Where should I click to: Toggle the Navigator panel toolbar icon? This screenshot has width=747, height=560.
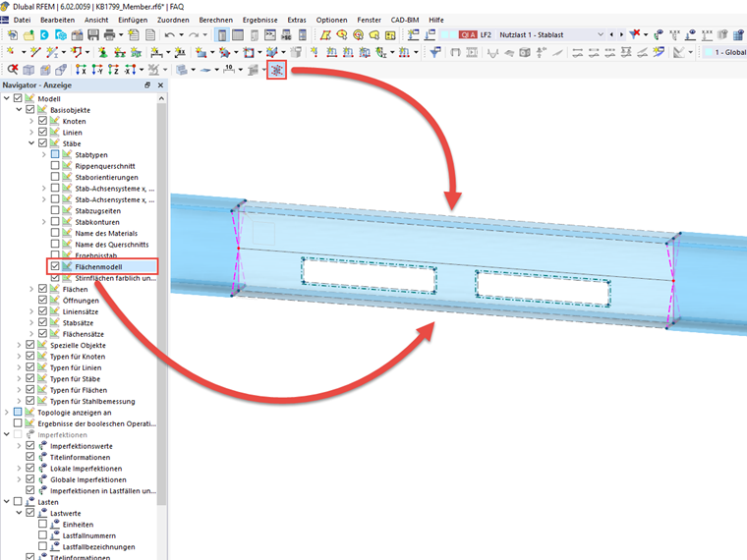(221, 34)
